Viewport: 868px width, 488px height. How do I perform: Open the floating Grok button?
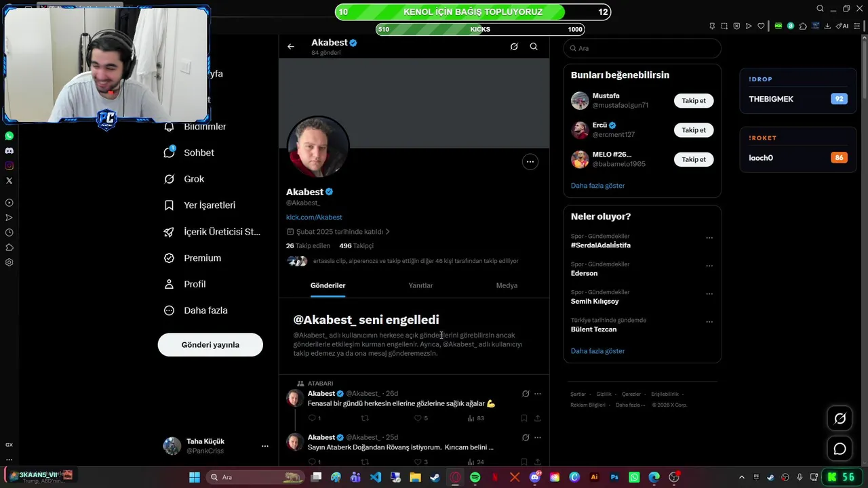coord(840,418)
